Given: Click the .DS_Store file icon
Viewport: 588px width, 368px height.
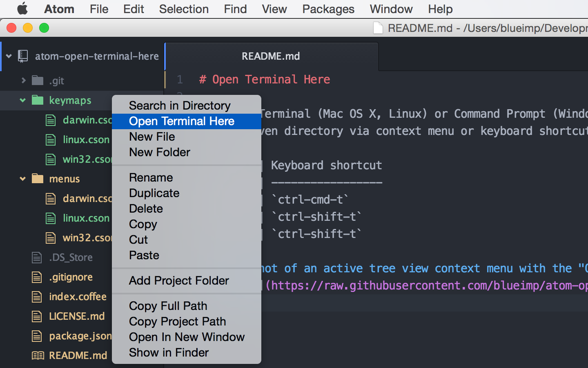Looking at the screenshot, I should (x=37, y=257).
